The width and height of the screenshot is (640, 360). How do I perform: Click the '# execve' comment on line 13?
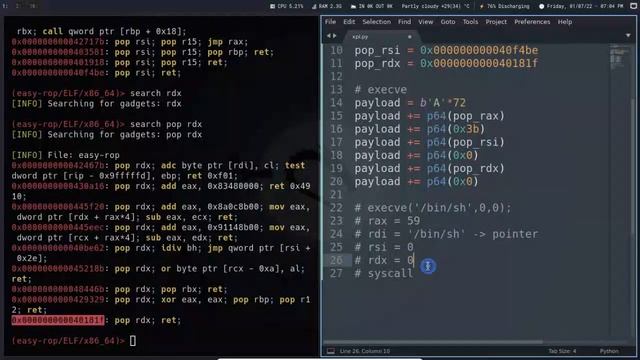pos(380,89)
